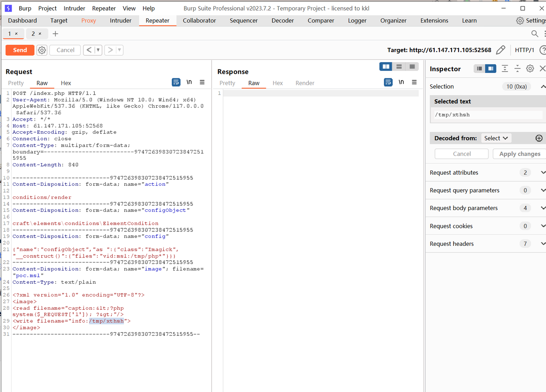
Task: Edit target with the pencil icon
Action: click(x=501, y=50)
